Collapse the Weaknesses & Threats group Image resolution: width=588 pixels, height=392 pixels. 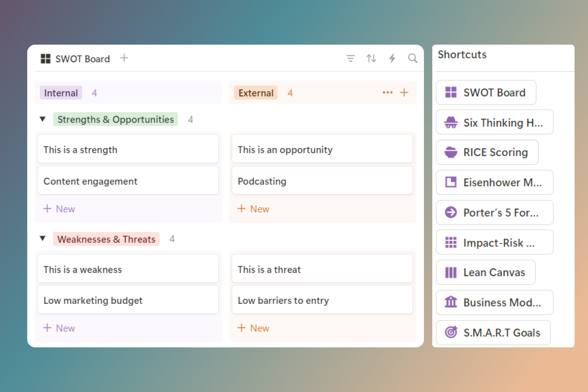tap(42, 238)
